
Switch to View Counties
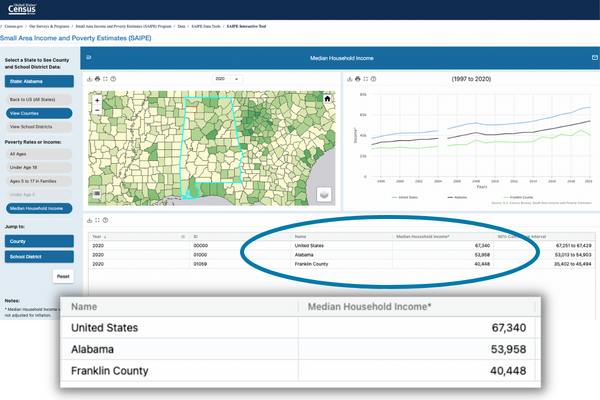pos(37,114)
